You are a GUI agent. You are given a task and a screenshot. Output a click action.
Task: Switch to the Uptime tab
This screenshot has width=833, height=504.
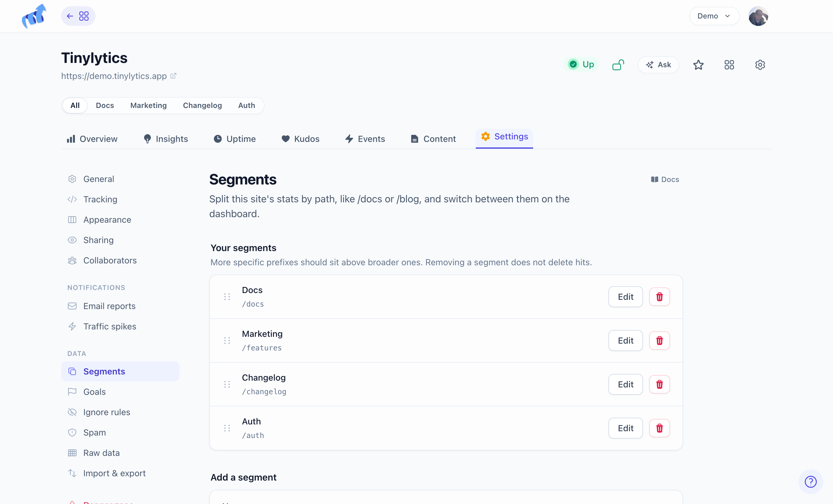pyautogui.click(x=234, y=139)
